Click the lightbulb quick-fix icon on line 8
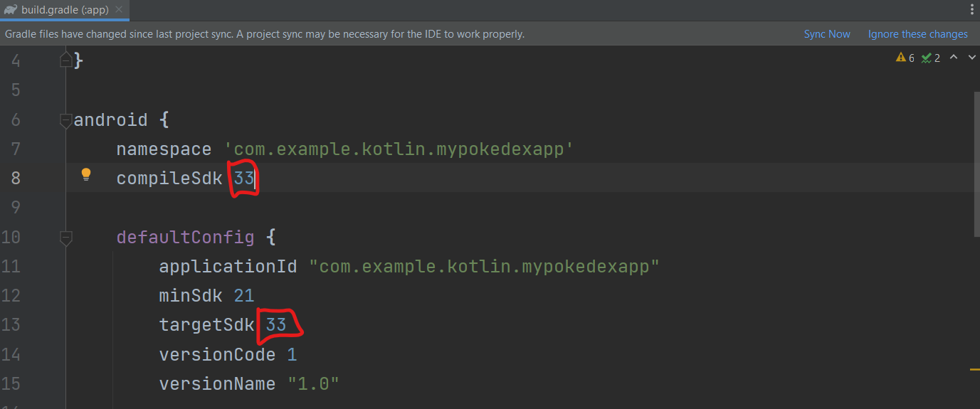The height and width of the screenshot is (409, 980). coord(86,175)
